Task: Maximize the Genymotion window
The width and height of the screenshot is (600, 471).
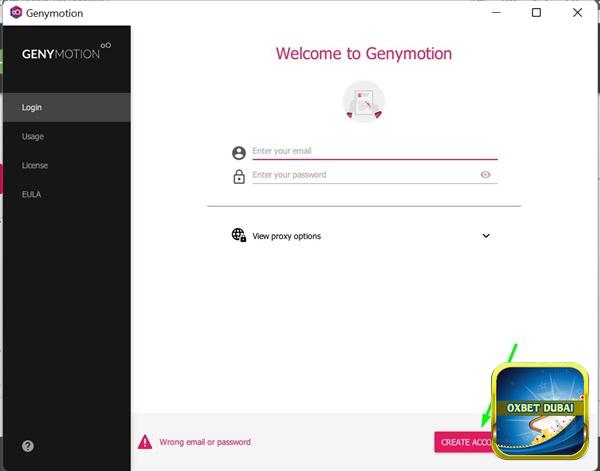Action: [536, 13]
